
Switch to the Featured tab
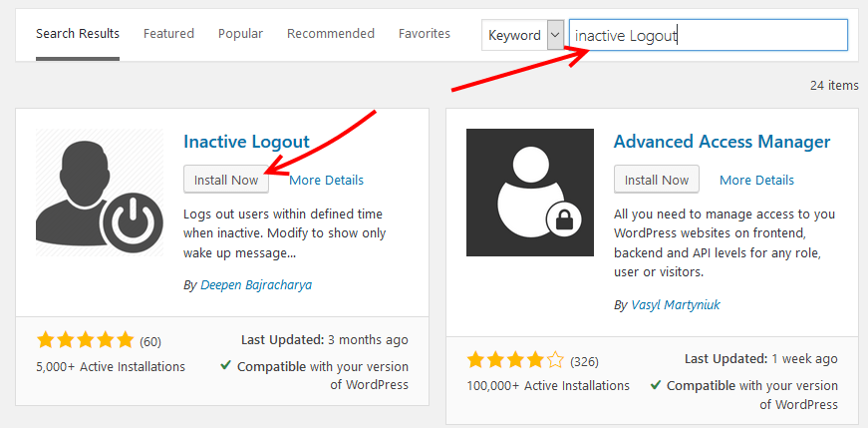click(x=168, y=34)
